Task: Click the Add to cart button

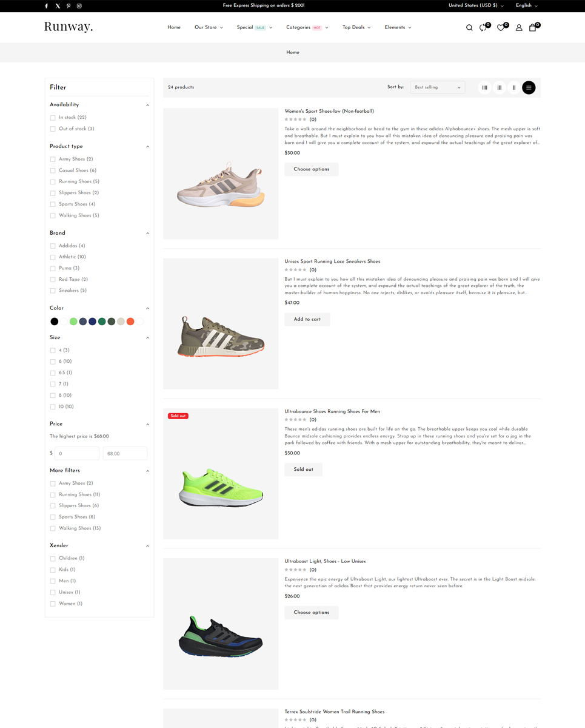Action: (307, 319)
